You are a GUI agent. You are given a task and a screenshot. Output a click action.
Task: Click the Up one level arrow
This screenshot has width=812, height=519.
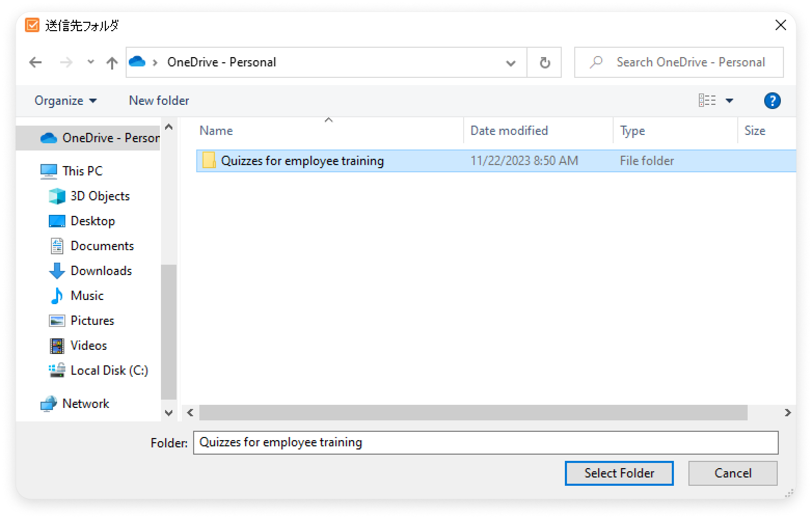coord(112,63)
